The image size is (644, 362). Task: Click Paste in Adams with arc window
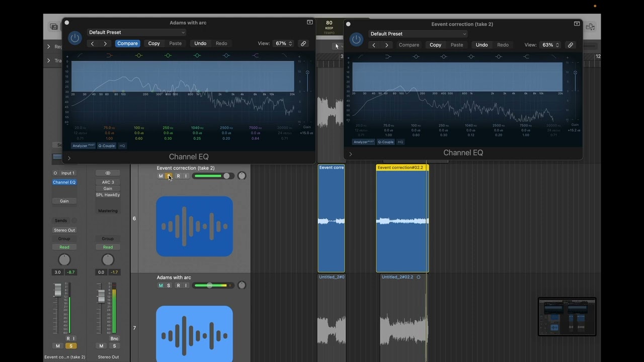(x=176, y=43)
